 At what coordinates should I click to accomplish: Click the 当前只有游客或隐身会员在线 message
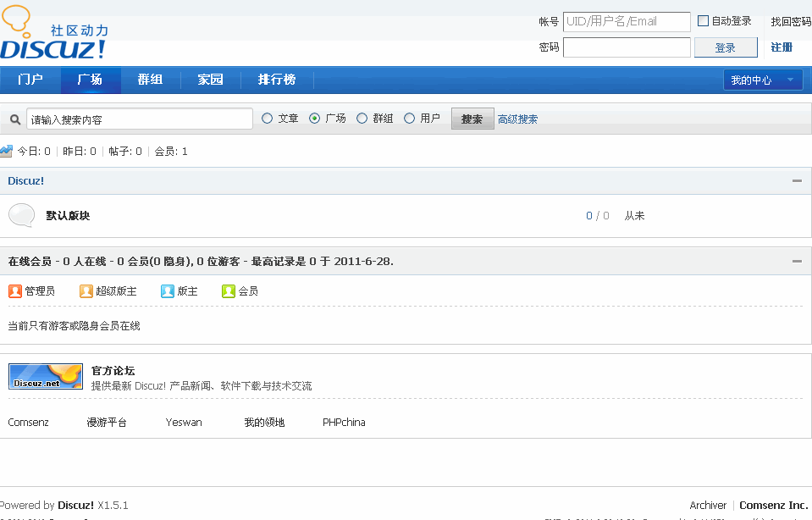pyautogui.click(x=74, y=326)
